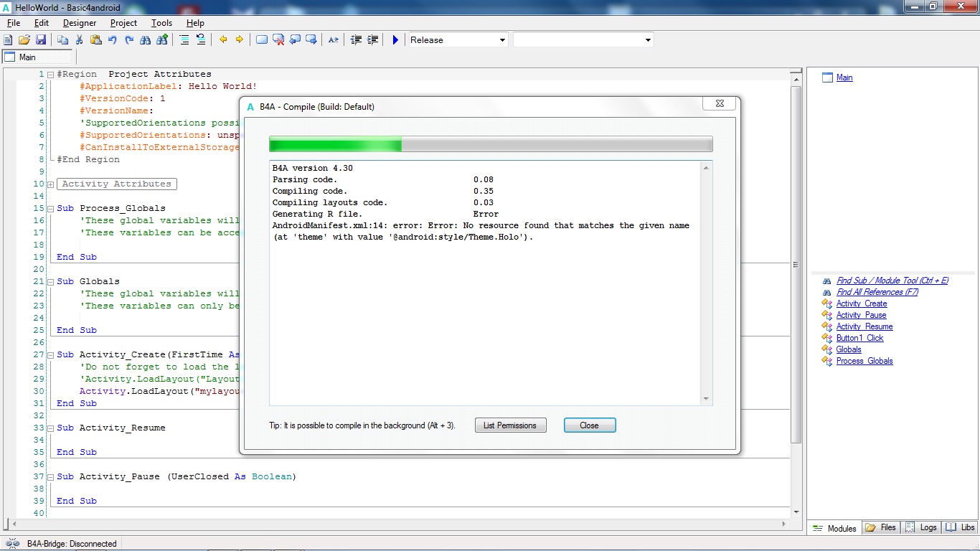Click the Cut scissors icon

pyautogui.click(x=80, y=40)
